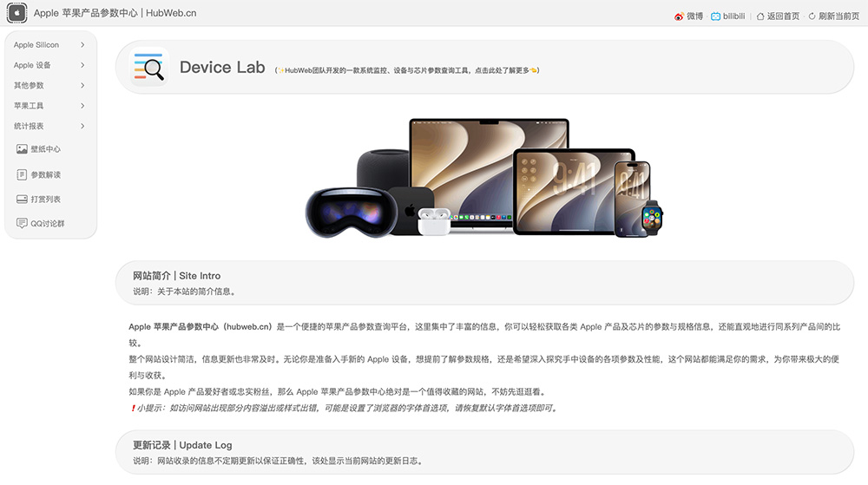Expand the Apple 设备 menu chevron

click(82, 65)
